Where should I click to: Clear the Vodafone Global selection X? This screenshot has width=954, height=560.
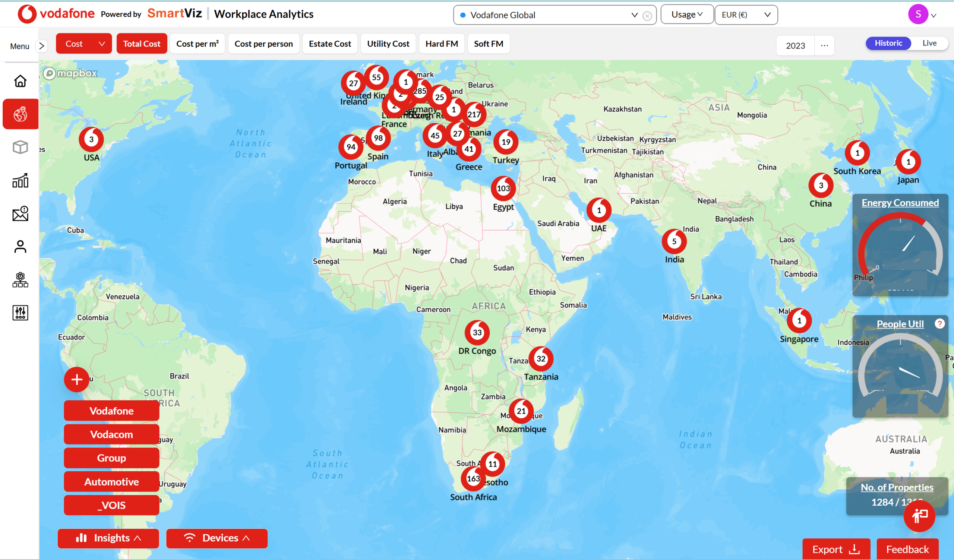click(647, 16)
